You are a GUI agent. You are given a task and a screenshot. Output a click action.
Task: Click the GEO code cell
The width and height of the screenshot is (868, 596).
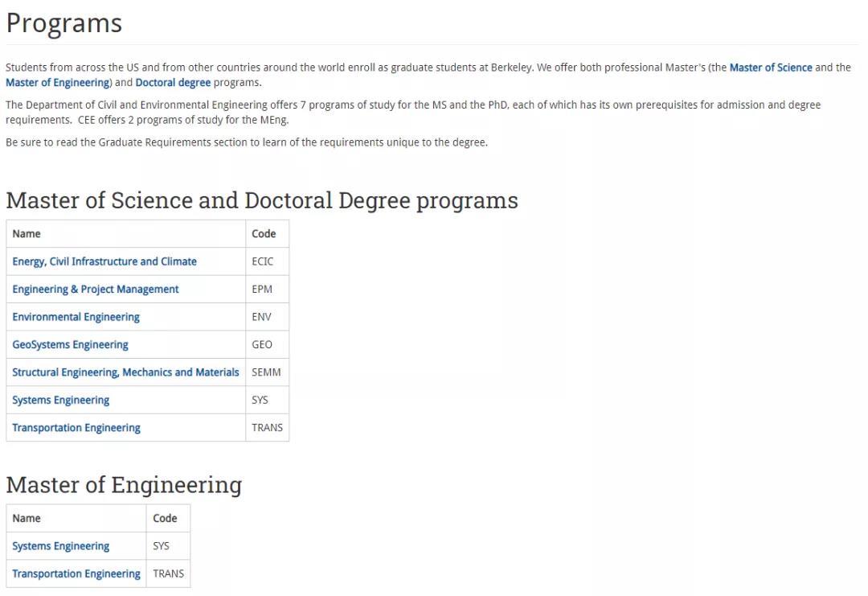tap(262, 345)
